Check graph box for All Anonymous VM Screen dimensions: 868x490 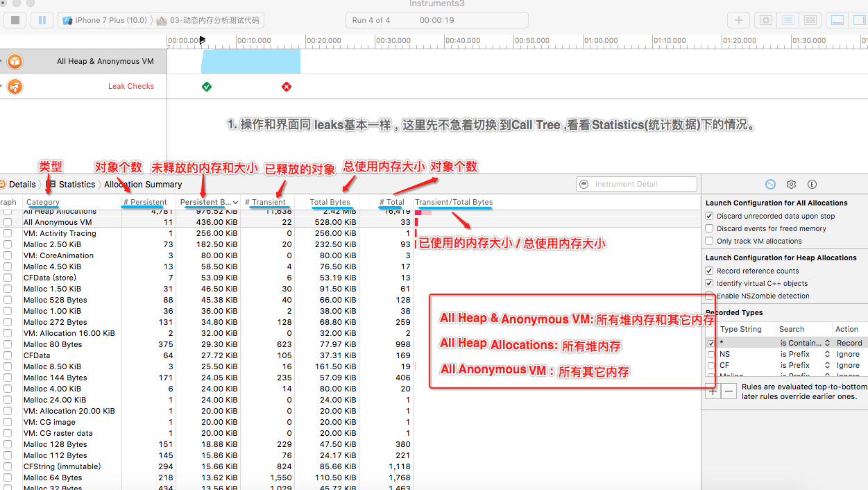pyautogui.click(x=8, y=222)
